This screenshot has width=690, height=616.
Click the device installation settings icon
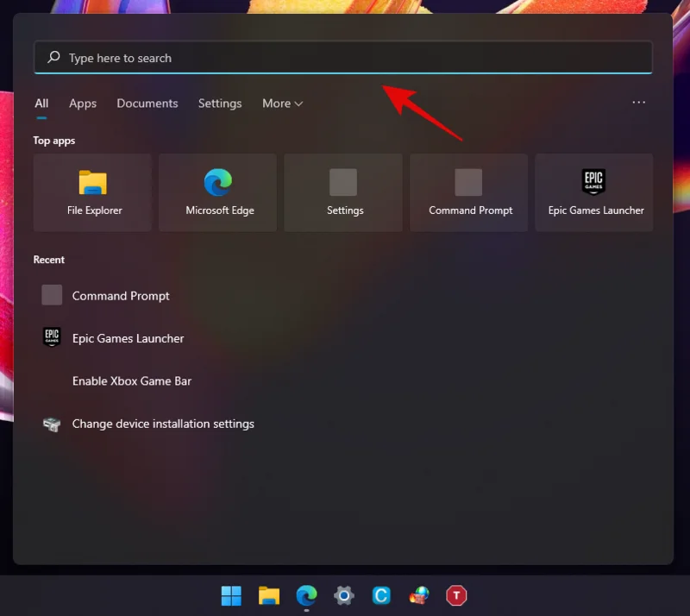[x=52, y=424]
